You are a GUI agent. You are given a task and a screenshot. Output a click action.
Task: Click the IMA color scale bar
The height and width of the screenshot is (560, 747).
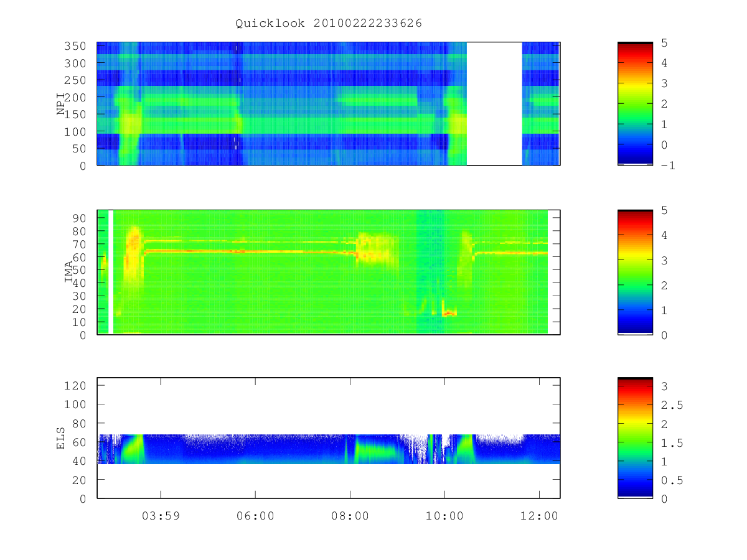pos(635,273)
